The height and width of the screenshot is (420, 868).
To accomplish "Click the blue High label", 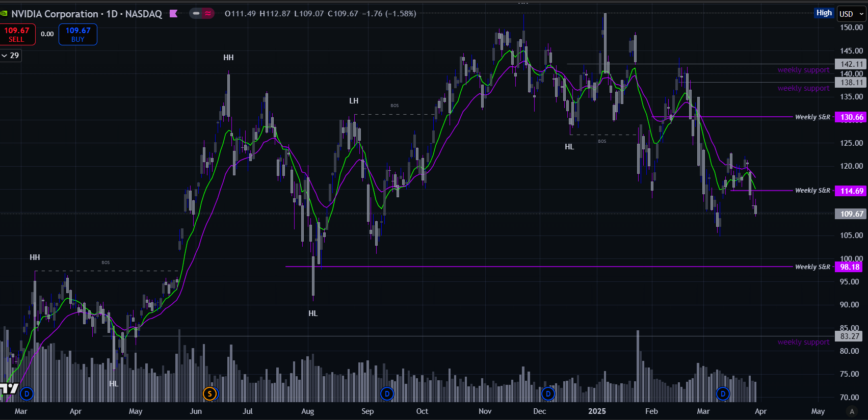I will [824, 13].
